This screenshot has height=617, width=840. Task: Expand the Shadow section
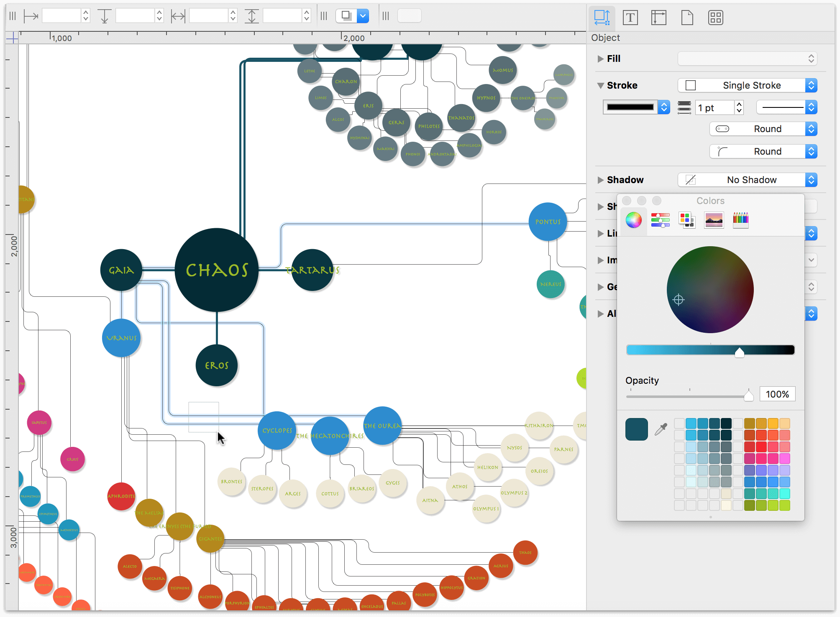tap(601, 180)
